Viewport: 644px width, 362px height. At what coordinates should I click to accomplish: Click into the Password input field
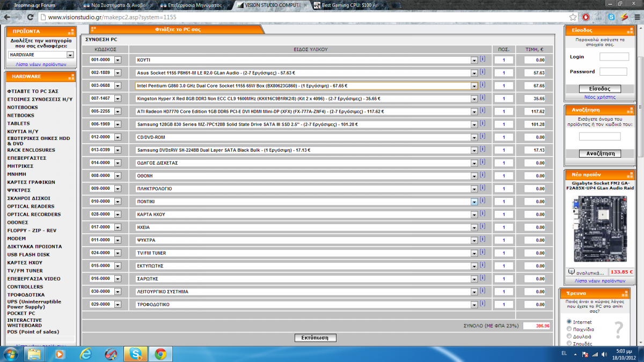(x=613, y=71)
